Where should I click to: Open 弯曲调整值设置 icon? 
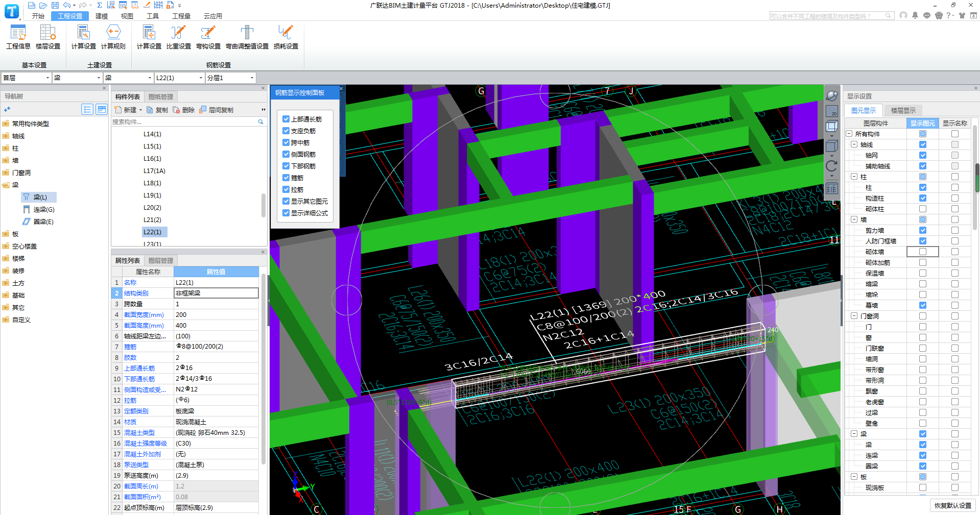(x=247, y=37)
